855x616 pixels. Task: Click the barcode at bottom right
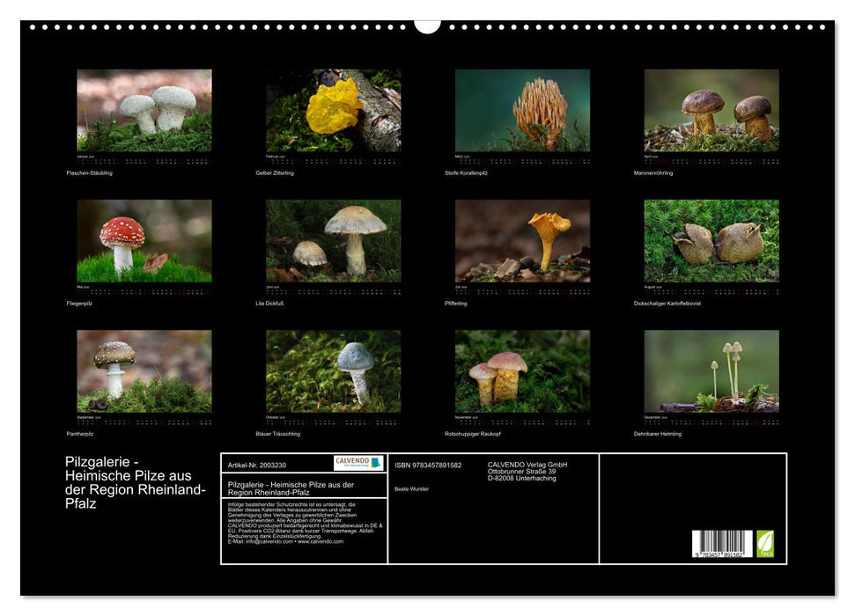tap(722, 544)
